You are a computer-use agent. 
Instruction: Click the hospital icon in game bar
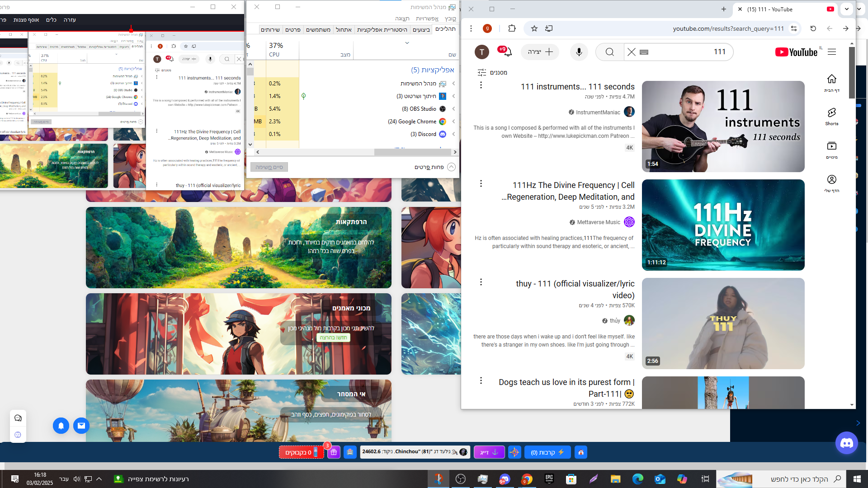[350, 452]
